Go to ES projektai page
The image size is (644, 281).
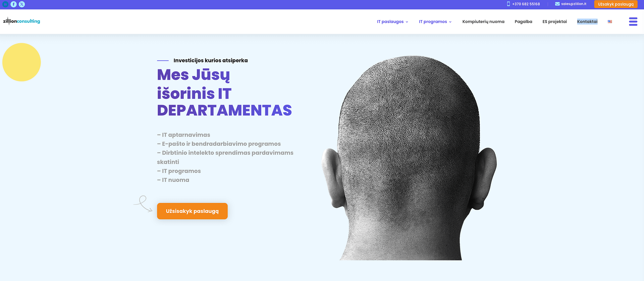pos(555,21)
